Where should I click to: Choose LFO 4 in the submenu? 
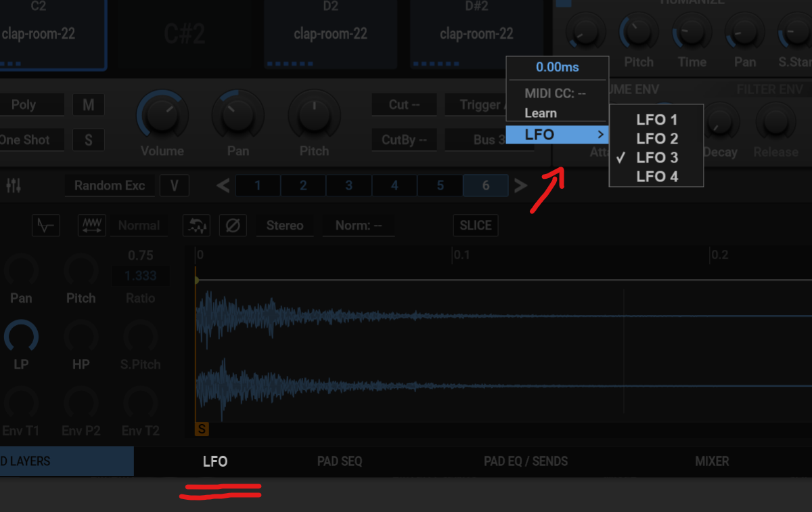656,177
